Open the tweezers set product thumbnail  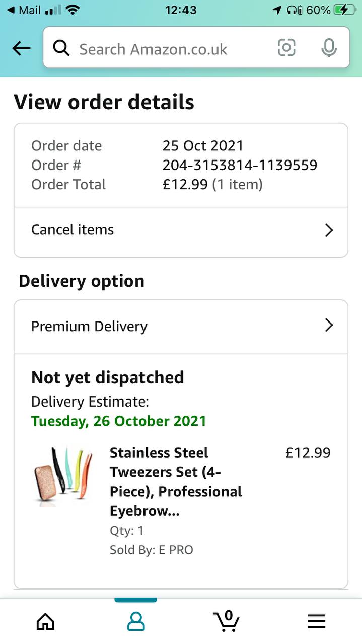tap(63, 475)
